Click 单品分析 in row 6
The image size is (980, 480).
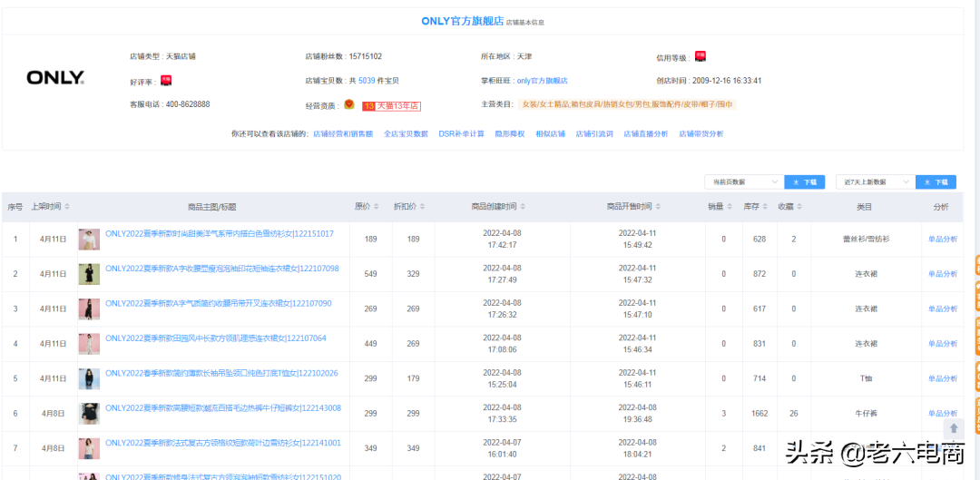pos(943,413)
